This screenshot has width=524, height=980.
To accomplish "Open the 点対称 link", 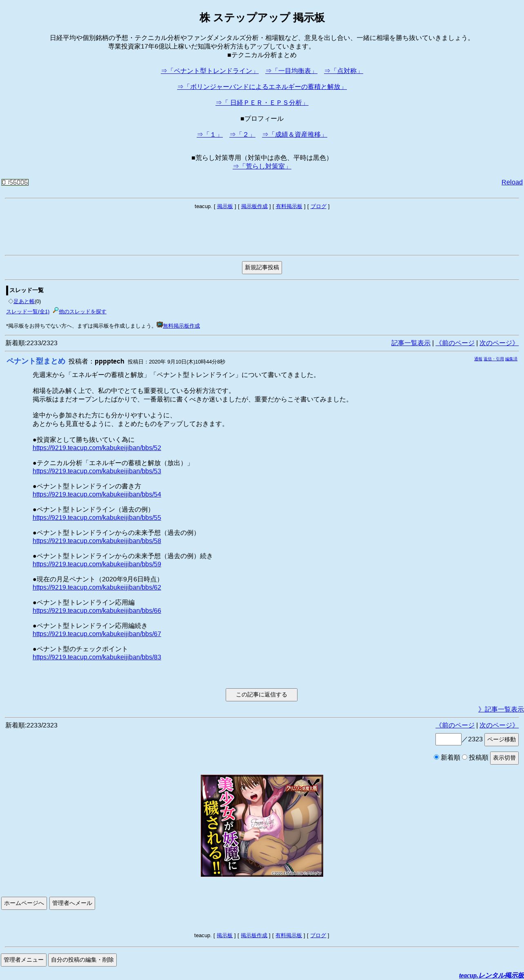I will (344, 71).
